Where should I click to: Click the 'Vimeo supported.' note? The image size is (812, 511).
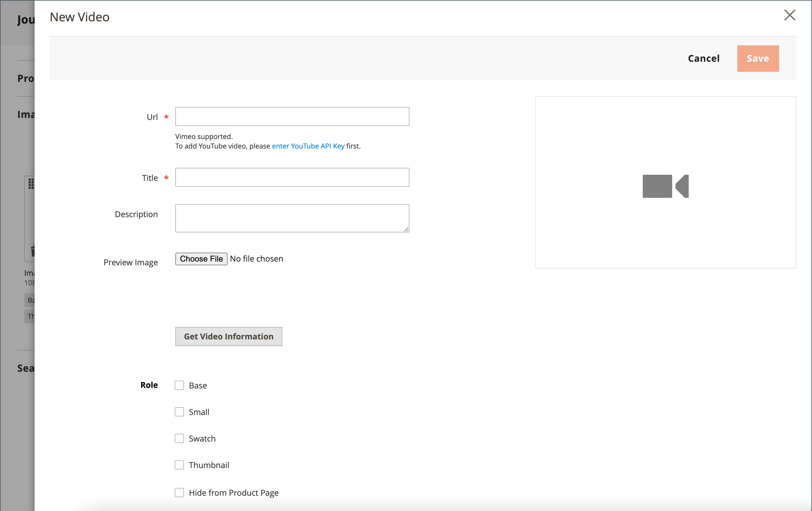[x=204, y=137]
